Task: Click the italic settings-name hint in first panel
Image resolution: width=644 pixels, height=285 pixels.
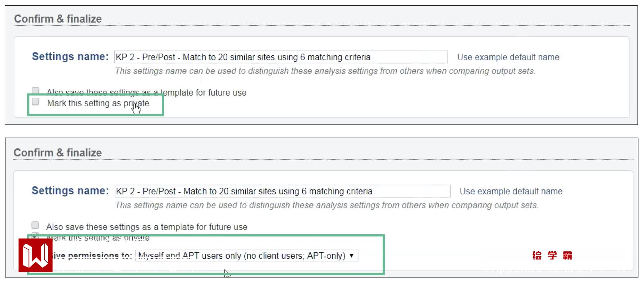Action: click(x=325, y=71)
